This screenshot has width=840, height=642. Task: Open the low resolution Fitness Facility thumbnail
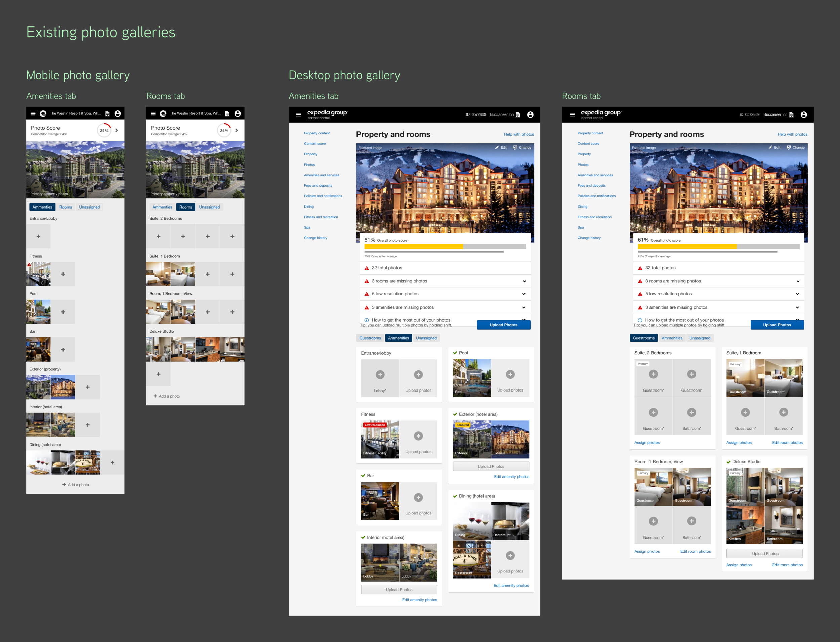[x=380, y=440]
